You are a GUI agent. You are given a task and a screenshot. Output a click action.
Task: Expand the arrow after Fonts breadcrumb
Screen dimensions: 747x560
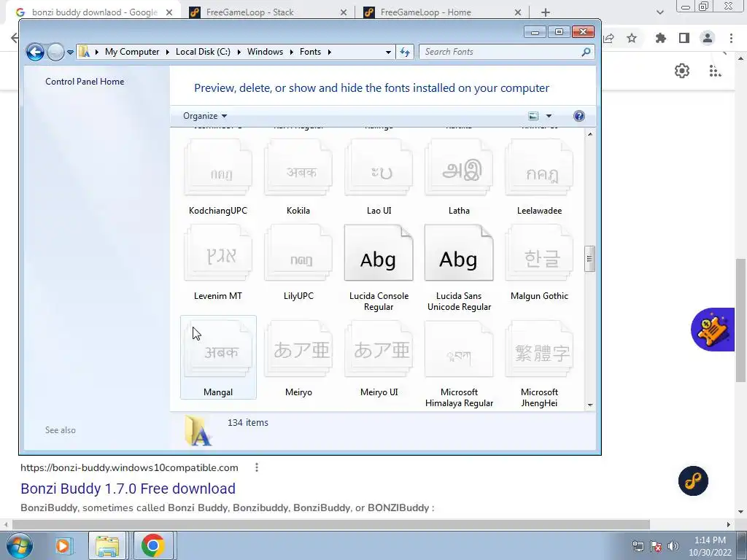(329, 52)
